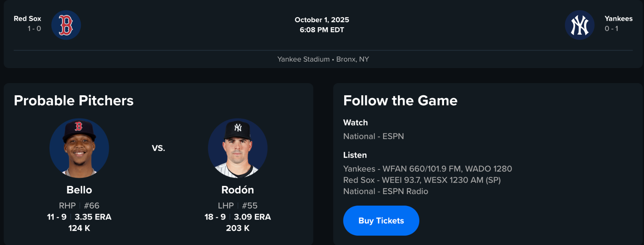
Task: Click the Probable Pitchers heading
Action: point(74,101)
